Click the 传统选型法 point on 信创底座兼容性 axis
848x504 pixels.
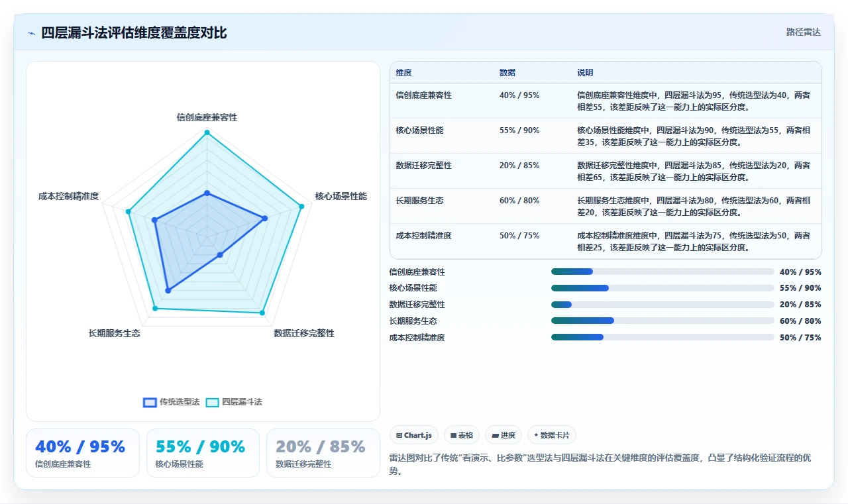(207, 193)
